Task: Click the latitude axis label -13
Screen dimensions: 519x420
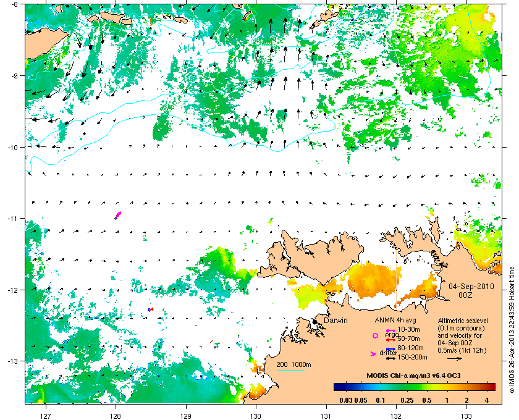Action: coord(13,361)
